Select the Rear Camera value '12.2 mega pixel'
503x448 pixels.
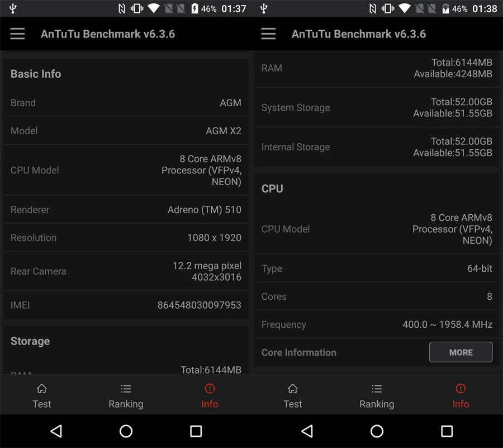pyautogui.click(x=207, y=266)
